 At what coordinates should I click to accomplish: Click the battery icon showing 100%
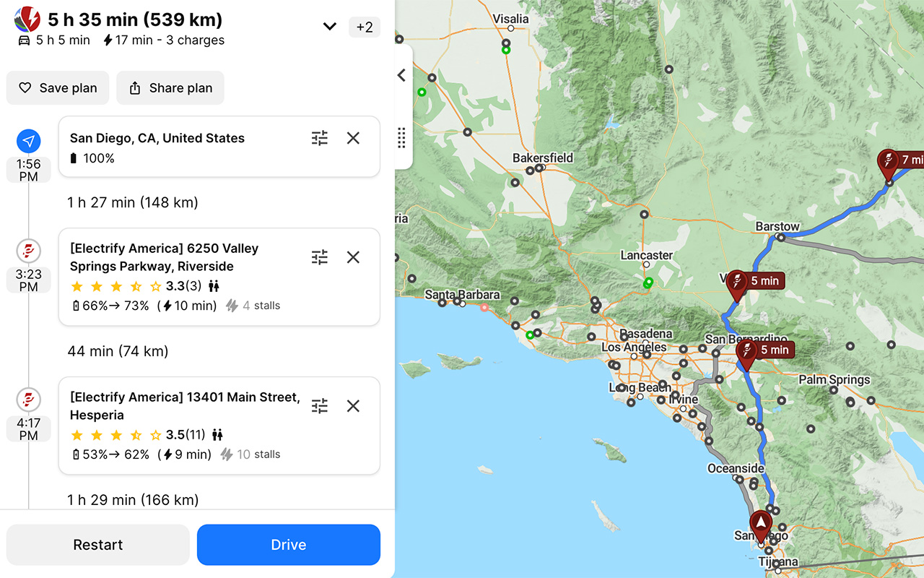pos(74,158)
